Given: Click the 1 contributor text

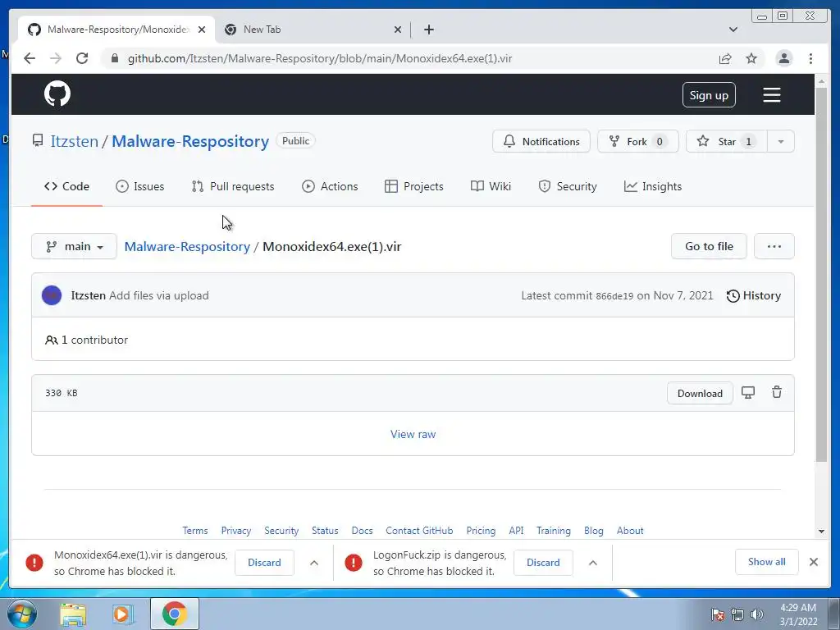Looking at the screenshot, I should tap(94, 340).
